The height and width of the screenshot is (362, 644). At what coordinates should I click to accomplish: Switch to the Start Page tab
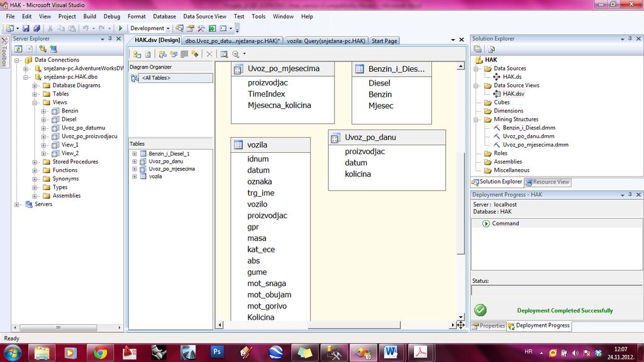[x=384, y=41]
